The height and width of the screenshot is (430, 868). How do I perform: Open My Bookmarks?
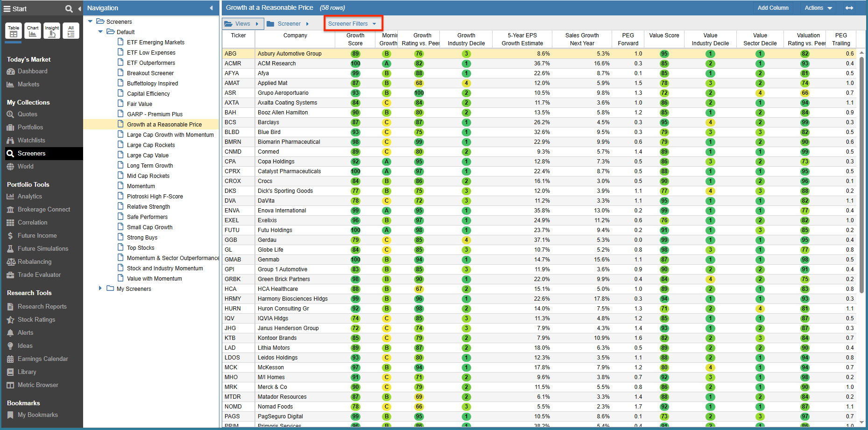37,415
